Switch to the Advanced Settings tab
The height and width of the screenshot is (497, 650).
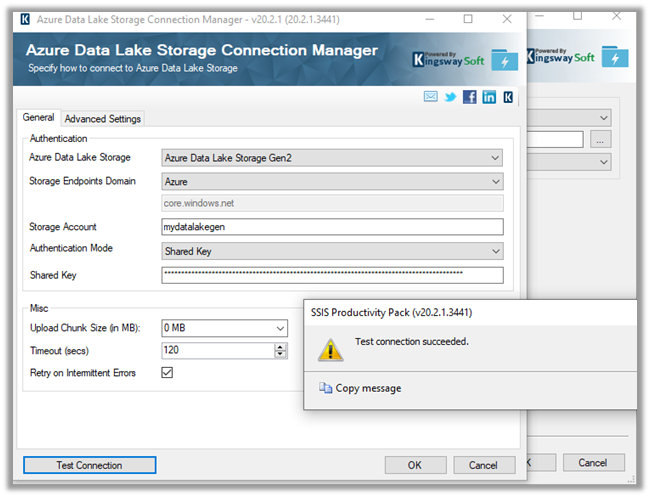pyautogui.click(x=103, y=118)
